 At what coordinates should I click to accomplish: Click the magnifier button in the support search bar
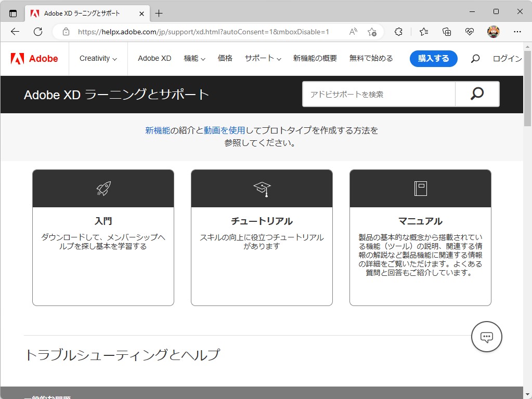[x=476, y=94]
